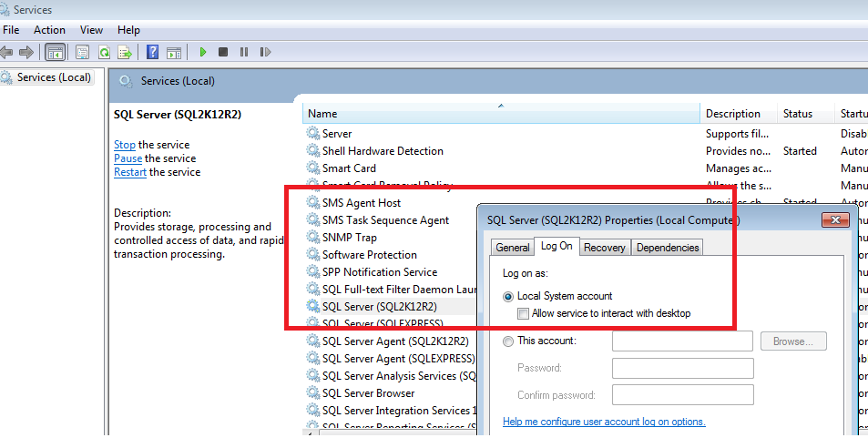Switch to the General tab
This screenshot has width=868, height=448.
(512, 248)
